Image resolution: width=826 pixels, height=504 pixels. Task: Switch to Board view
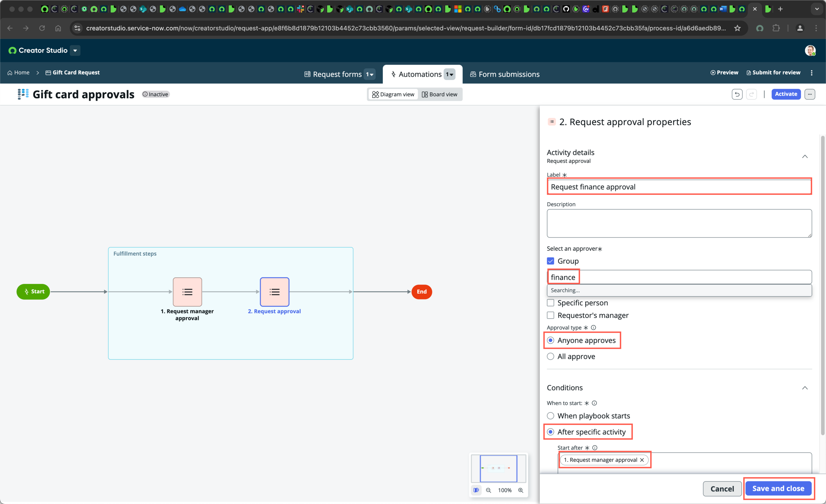point(440,94)
